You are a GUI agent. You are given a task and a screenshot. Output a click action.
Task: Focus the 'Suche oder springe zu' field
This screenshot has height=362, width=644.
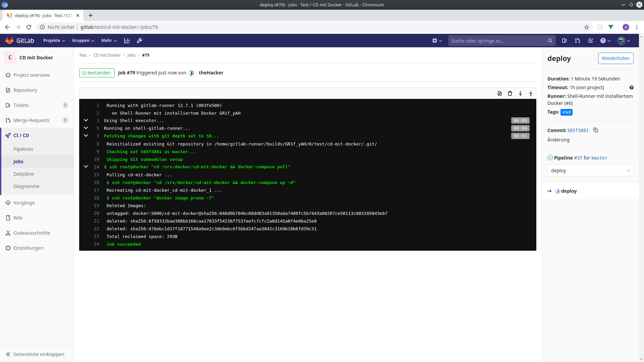[498, 41]
